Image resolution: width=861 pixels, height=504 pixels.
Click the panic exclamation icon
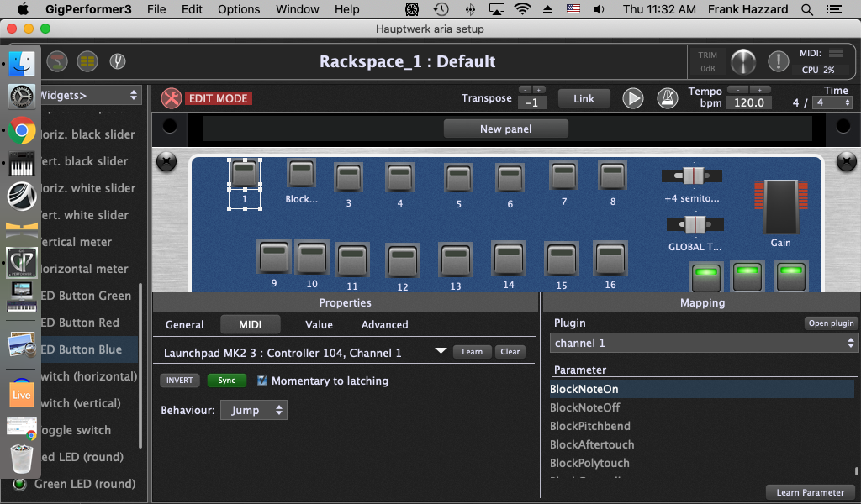778,60
